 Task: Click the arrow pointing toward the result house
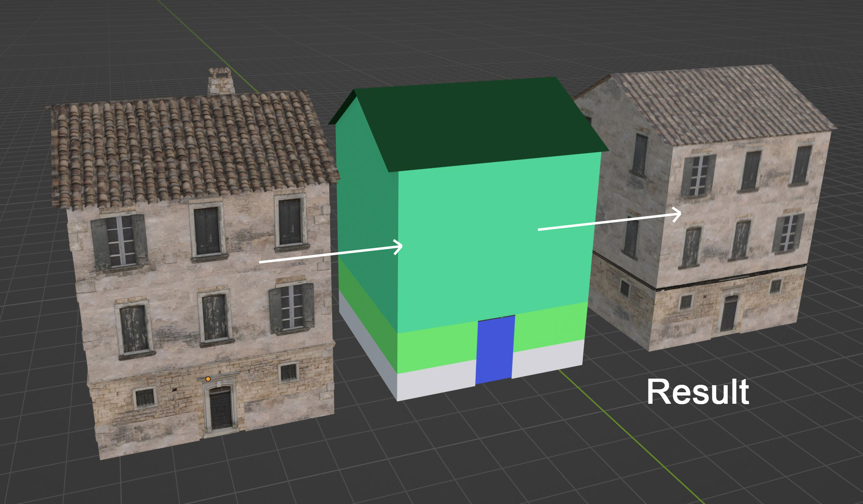coord(610,220)
